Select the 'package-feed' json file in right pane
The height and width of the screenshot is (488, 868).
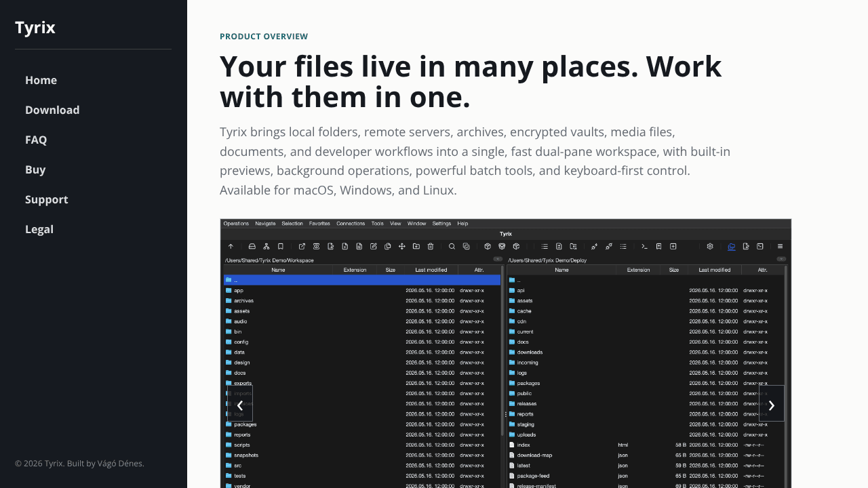click(x=646, y=476)
